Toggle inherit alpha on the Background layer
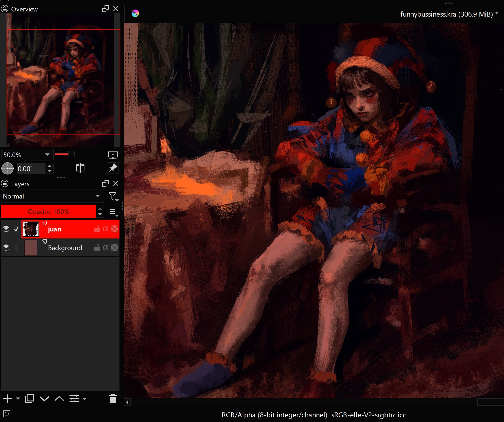The image size is (504, 422). (106, 247)
